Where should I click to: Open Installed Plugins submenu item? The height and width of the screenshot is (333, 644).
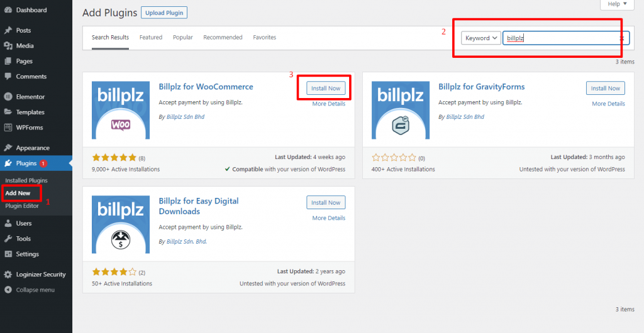pyautogui.click(x=26, y=180)
